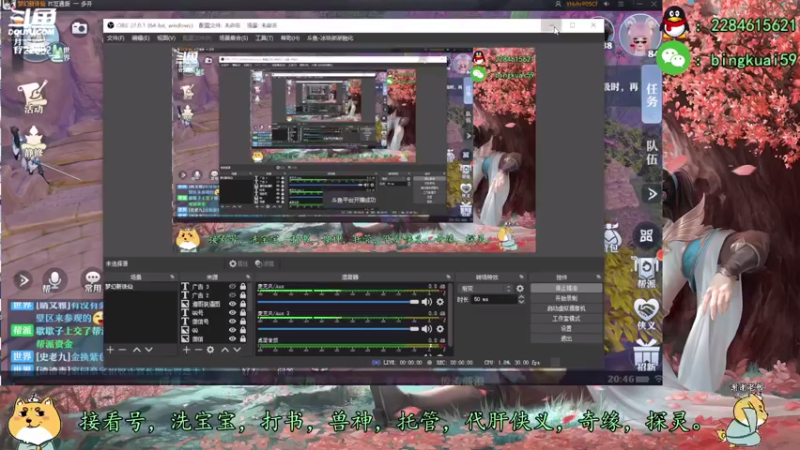Image resolution: width=800 pixels, height=450 pixels.
Task: Click the backpack icon beside the grid menu
Action: tap(612, 237)
